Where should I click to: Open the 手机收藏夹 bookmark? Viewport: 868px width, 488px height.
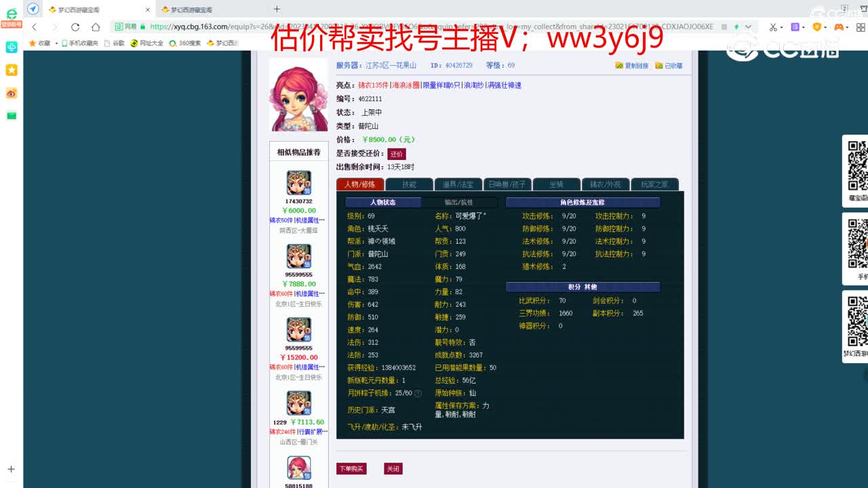pyautogui.click(x=80, y=43)
